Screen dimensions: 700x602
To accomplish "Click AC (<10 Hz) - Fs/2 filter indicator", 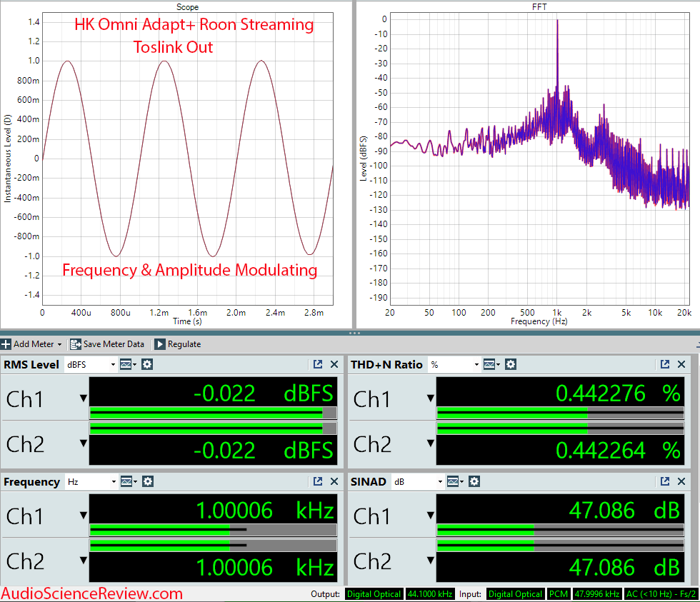I will pos(661,594).
